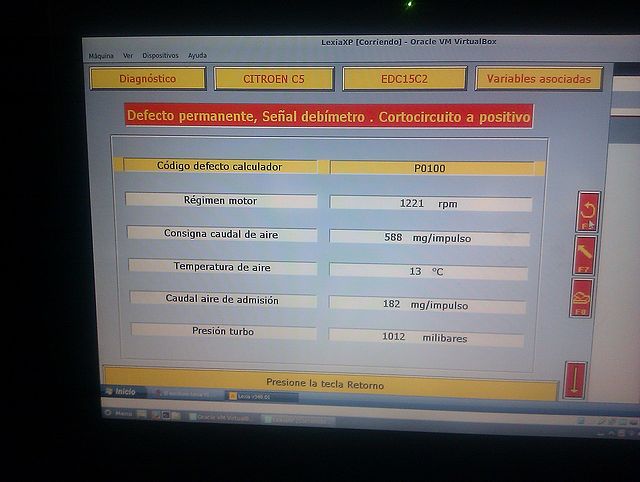The width and height of the screenshot is (640, 482).
Task: Select Oracle VM VirtualBox host taskbar item
Action: click(x=222, y=416)
